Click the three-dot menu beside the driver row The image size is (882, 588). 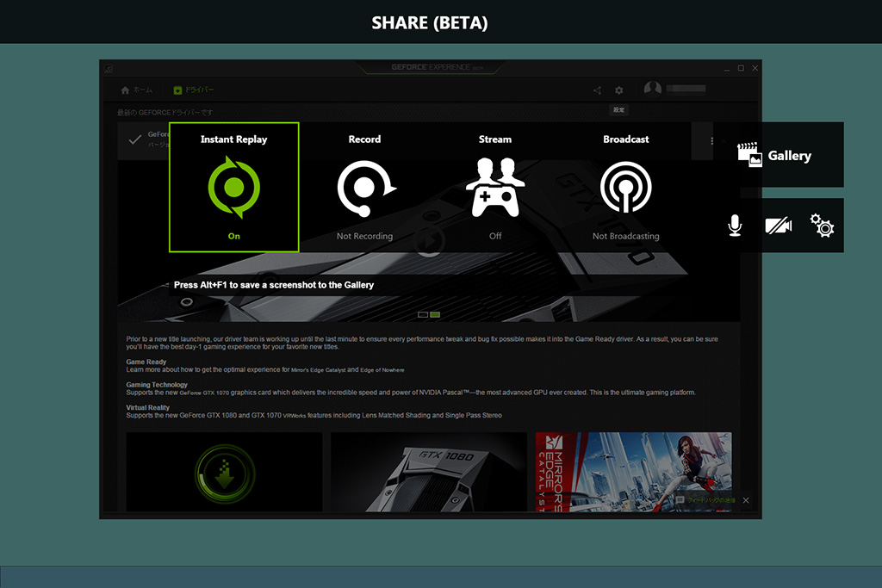pyautogui.click(x=711, y=141)
